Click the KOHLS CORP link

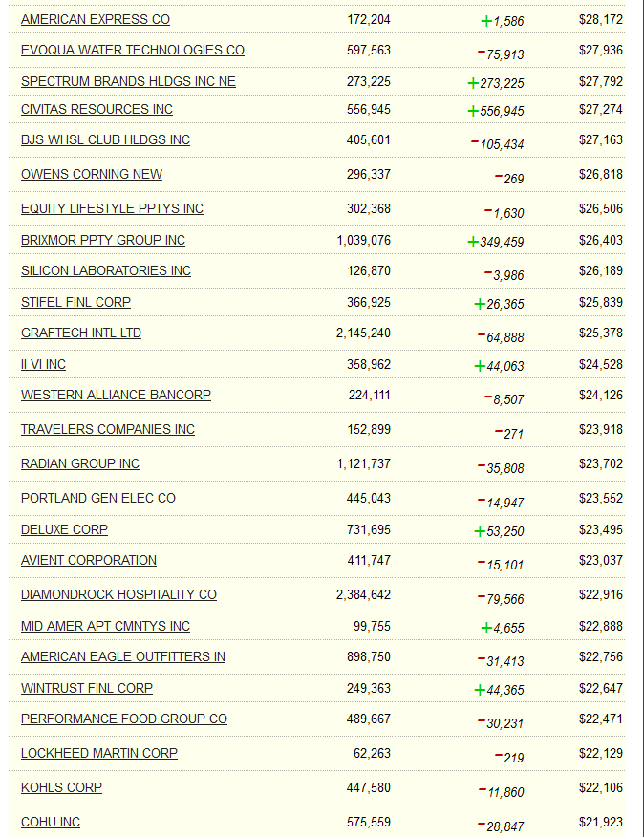pyautogui.click(x=61, y=788)
